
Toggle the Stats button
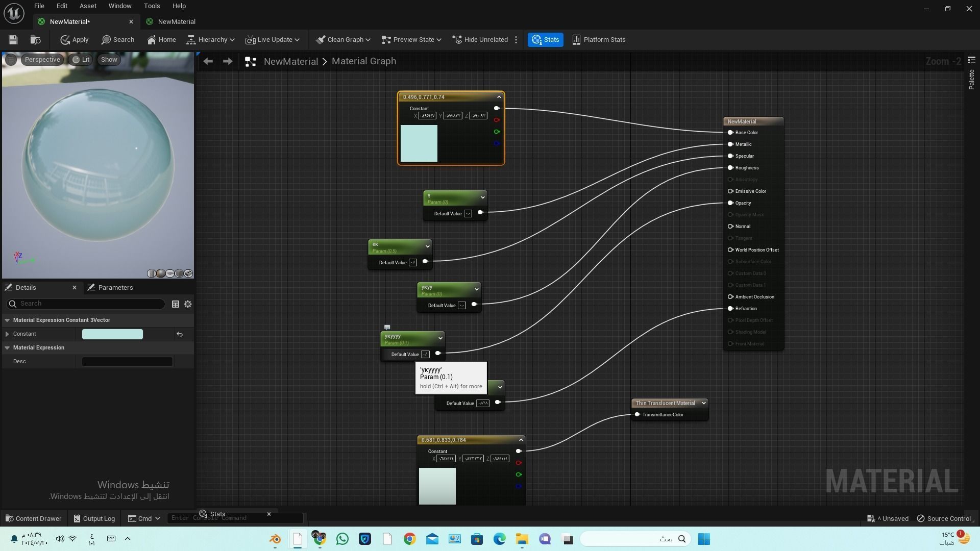[546, 40]
